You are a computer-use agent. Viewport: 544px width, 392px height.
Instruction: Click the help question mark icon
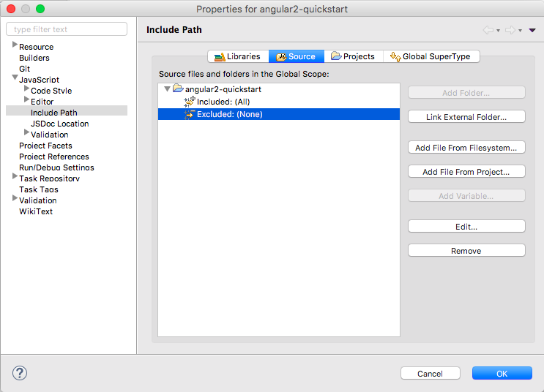click(x=20, y=373)
